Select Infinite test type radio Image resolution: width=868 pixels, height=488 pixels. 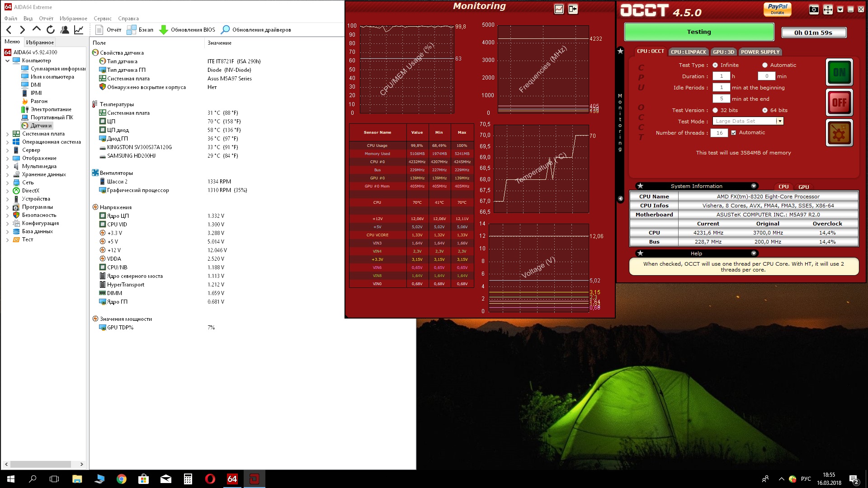point(715,65)
